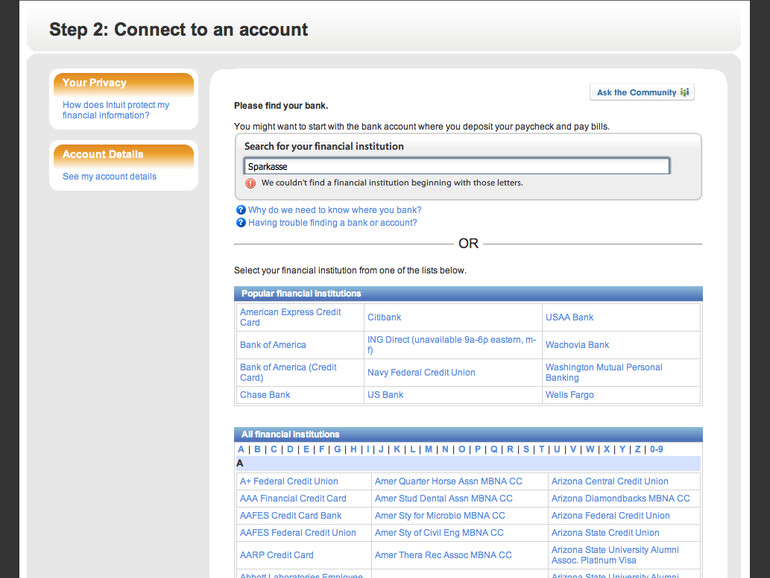The width and height of the screenshot is (770, 578).
Task: Select ING Direct institution
Action: click(x=451, y=345)
